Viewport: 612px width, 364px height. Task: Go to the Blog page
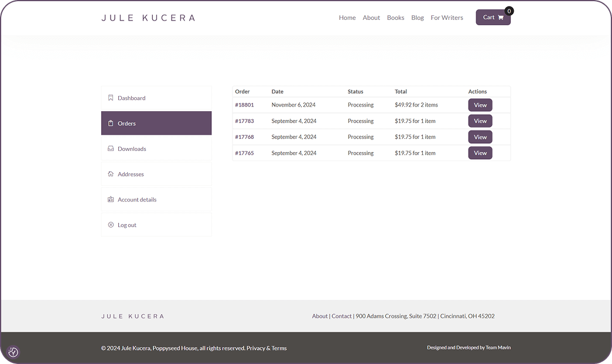pos(417,18)
